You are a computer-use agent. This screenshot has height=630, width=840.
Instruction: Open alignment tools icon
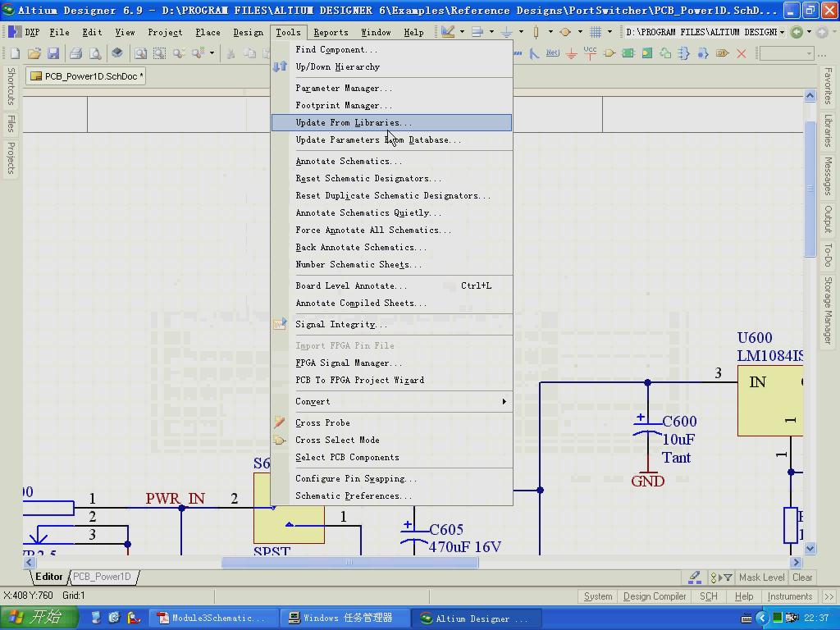click(477, 32)
